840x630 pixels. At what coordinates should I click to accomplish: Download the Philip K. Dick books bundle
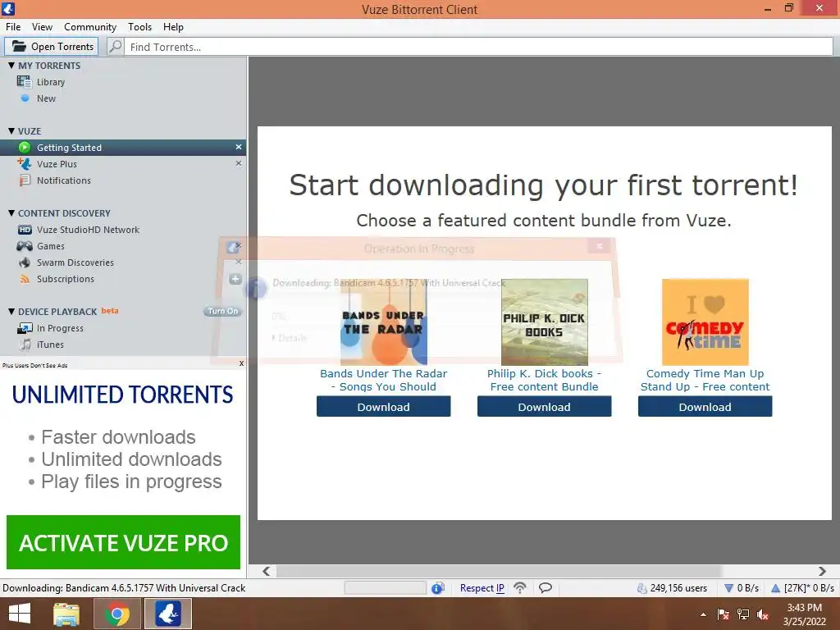(x=545, y=407)
